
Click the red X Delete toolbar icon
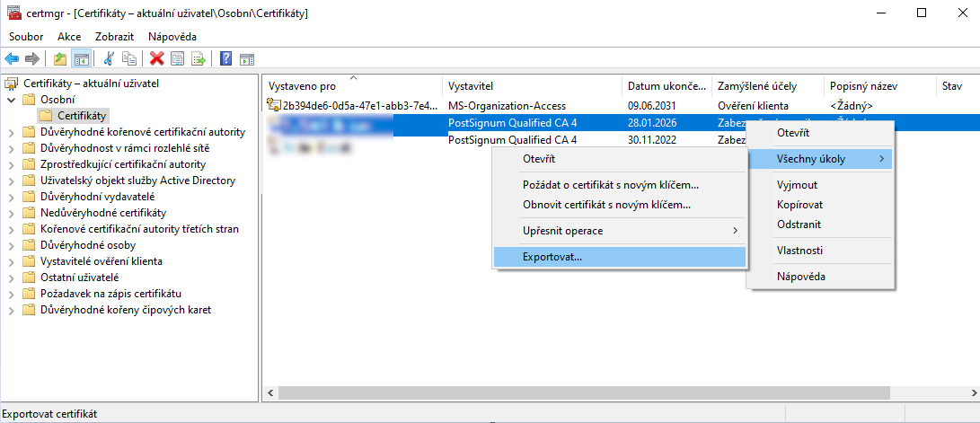[x=157, y=58]
